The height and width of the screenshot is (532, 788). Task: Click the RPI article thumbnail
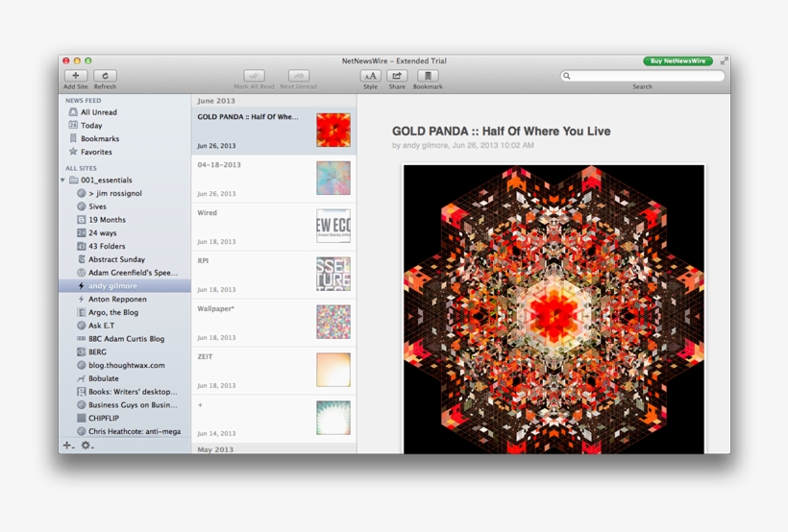[333, 274]
